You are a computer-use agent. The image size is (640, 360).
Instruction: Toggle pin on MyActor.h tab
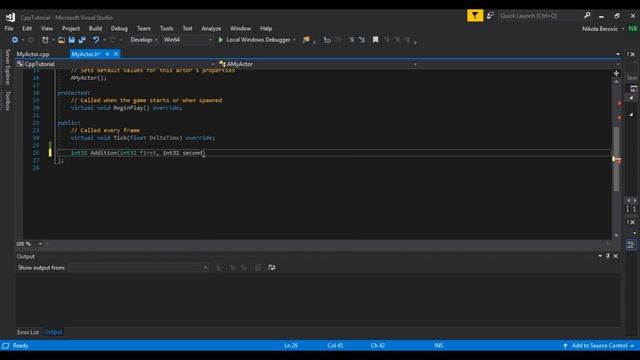pos(107,54)
